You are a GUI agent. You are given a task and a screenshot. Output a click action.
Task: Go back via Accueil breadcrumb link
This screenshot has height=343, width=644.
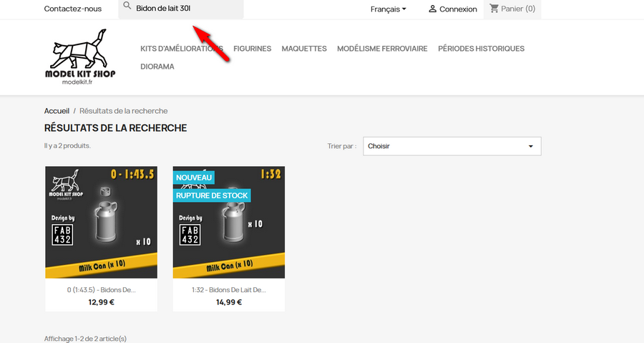[x=57, y=111]
